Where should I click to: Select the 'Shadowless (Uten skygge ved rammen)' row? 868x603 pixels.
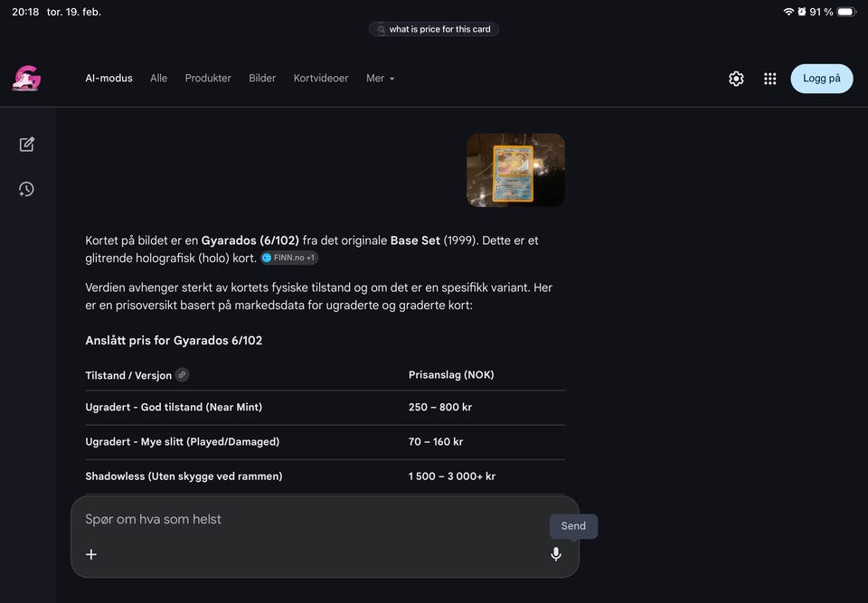click(x=325, y=476)
